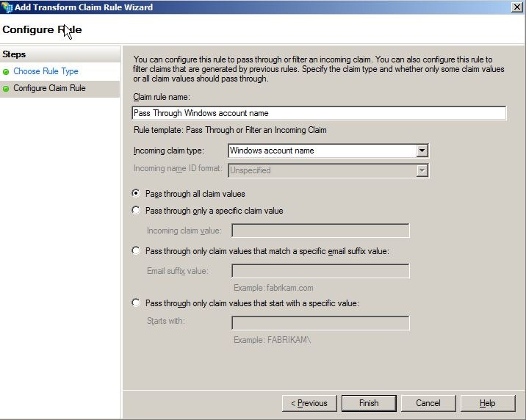
Task: Pick the start with a specific value option
Action: click(x=135, y=303)
